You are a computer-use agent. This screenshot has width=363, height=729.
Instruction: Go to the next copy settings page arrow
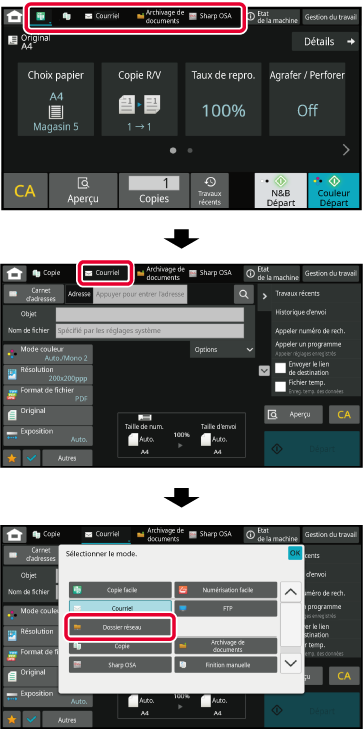click(346, 150)
